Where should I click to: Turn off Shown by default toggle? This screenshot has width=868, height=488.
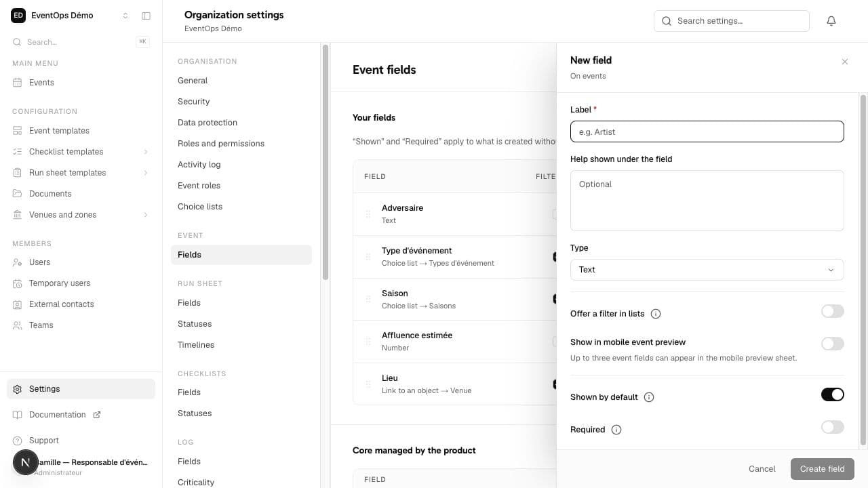833,394
